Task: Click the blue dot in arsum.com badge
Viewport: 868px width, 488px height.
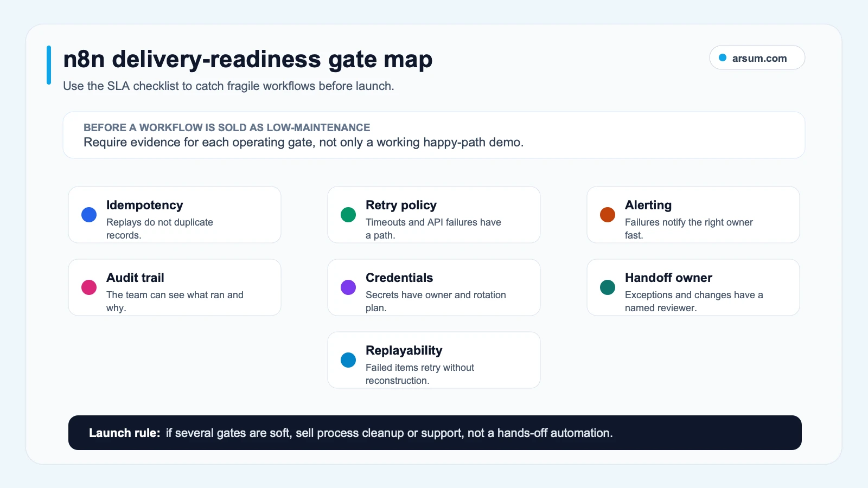Action: (x=723, y=58)
